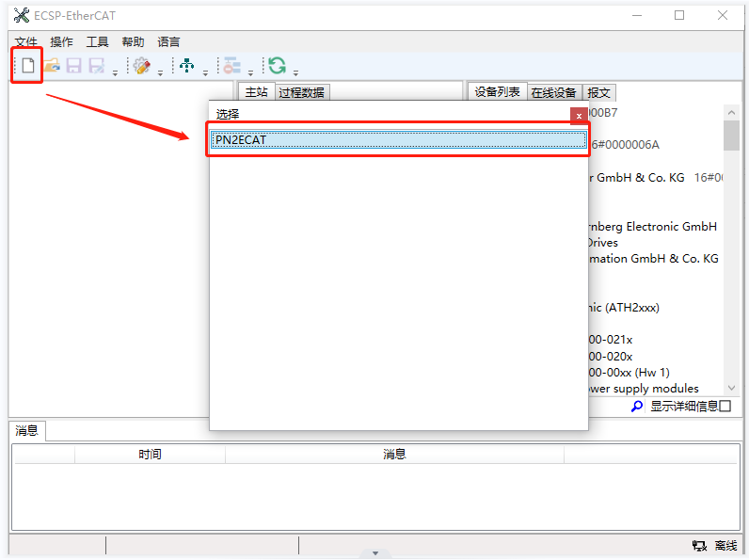Open the 操作 menu

coord(61,42)
